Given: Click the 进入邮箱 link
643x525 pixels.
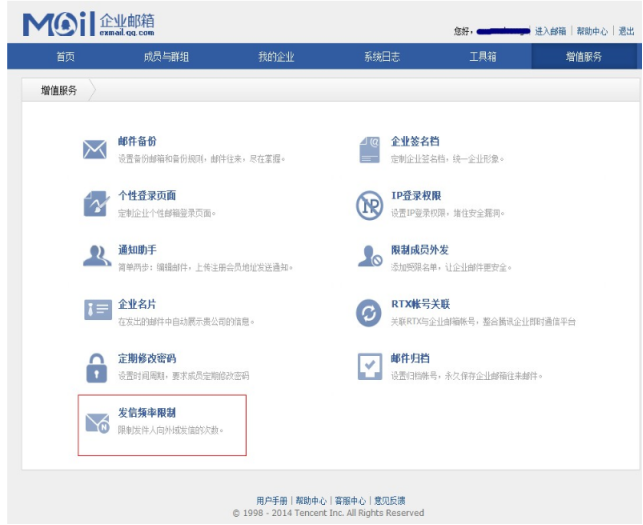Looking at the screenshot, I should point(550,31).
